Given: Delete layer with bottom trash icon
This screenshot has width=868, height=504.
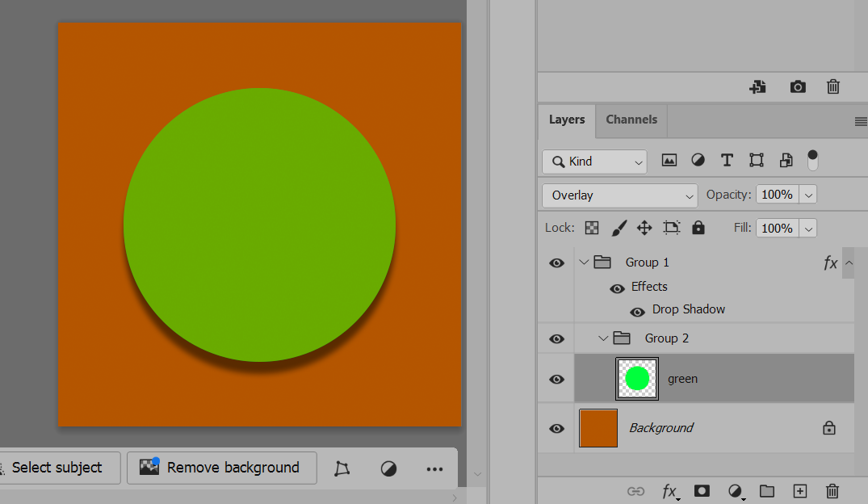Looking at the screenshot, I should click(832, 491).
